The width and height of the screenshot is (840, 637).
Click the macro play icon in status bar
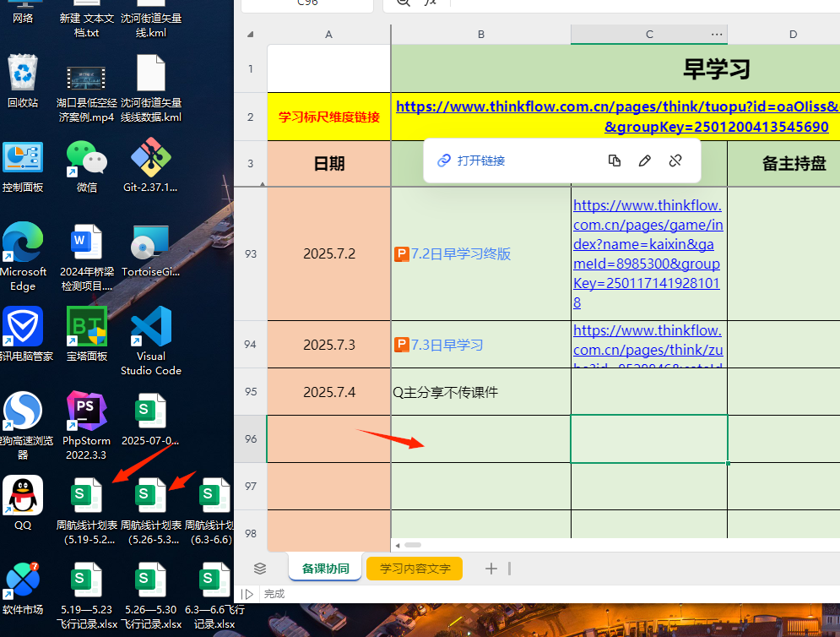coord(248,594)
